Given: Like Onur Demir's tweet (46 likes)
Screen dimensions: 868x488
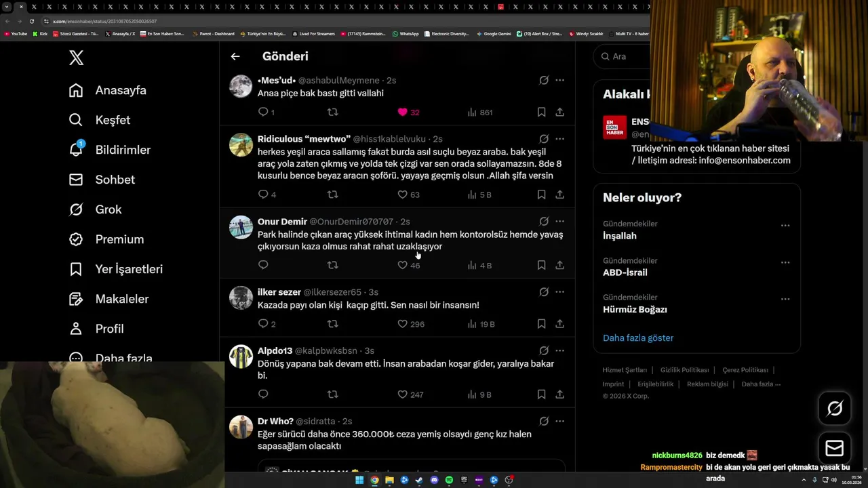Looking at the screenshot, I should 402,265.
